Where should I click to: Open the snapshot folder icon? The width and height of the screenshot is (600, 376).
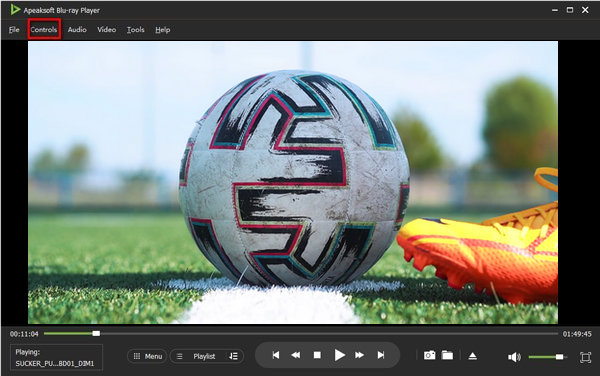tap(447, 355)
